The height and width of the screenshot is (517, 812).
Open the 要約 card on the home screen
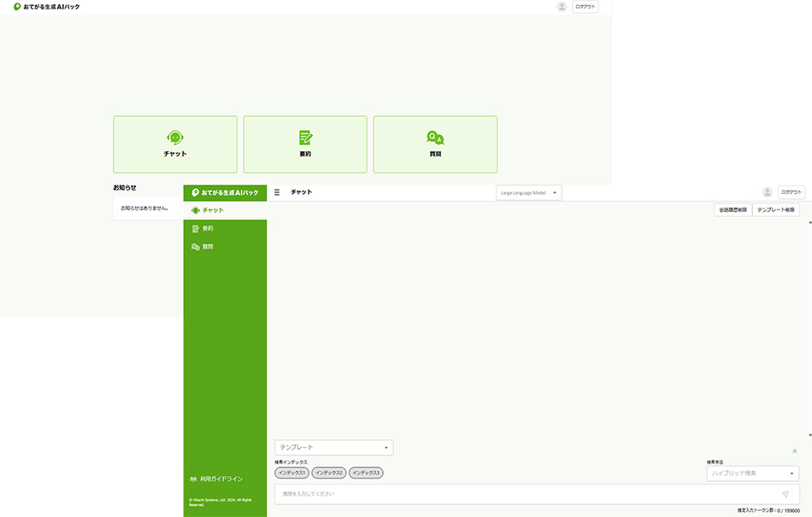pos(305,144)
